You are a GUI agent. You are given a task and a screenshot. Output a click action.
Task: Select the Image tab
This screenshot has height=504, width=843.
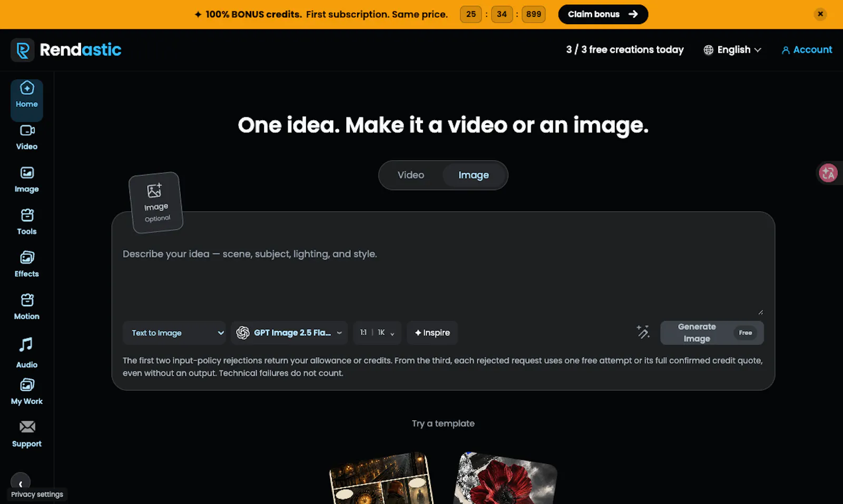click(474, 175)
